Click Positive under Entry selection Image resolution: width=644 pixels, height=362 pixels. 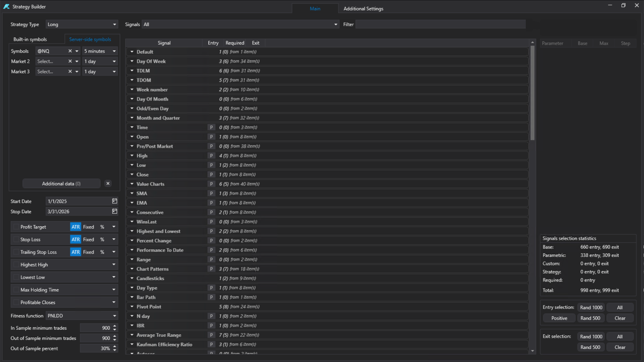tap(558, 318)
